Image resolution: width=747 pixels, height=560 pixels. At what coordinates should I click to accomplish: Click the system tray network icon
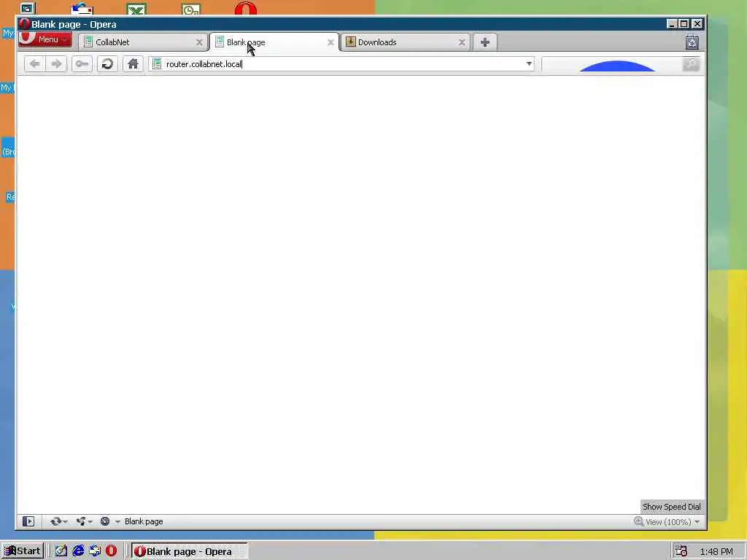681,551
